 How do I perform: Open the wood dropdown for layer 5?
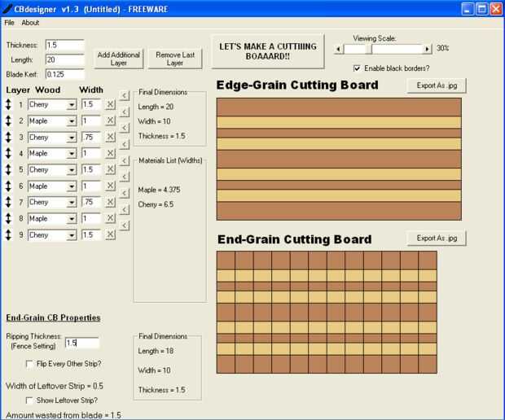[x=72, y=170]
